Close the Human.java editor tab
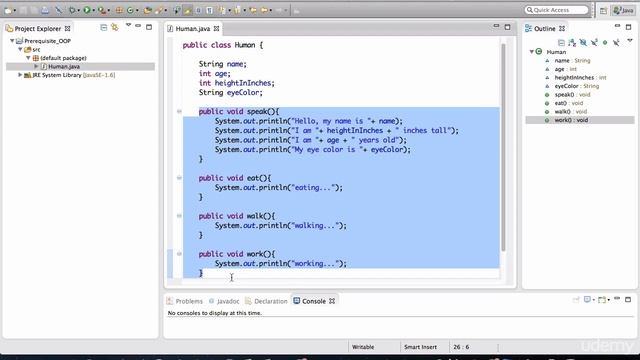This screenshot has height=360, width=640. click(216, 29)
